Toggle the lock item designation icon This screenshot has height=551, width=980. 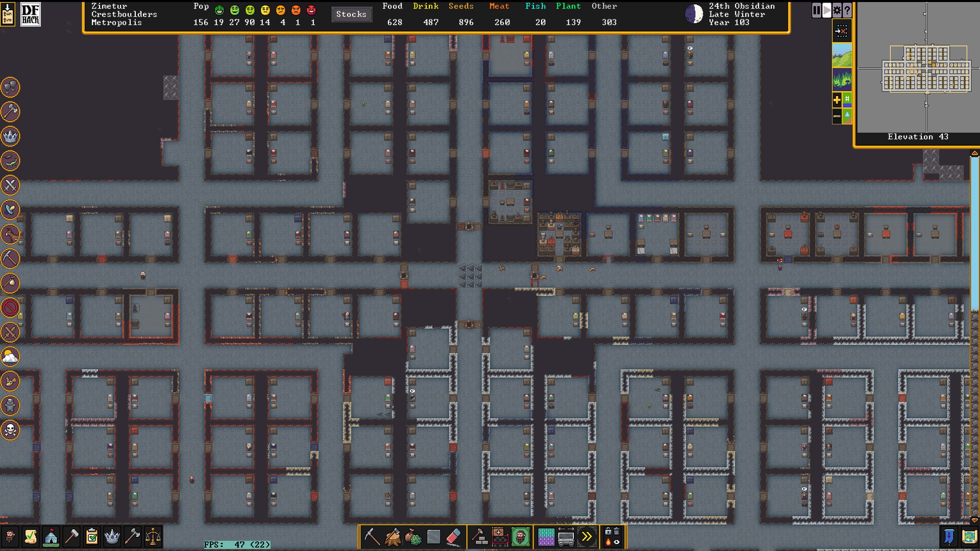608,532
